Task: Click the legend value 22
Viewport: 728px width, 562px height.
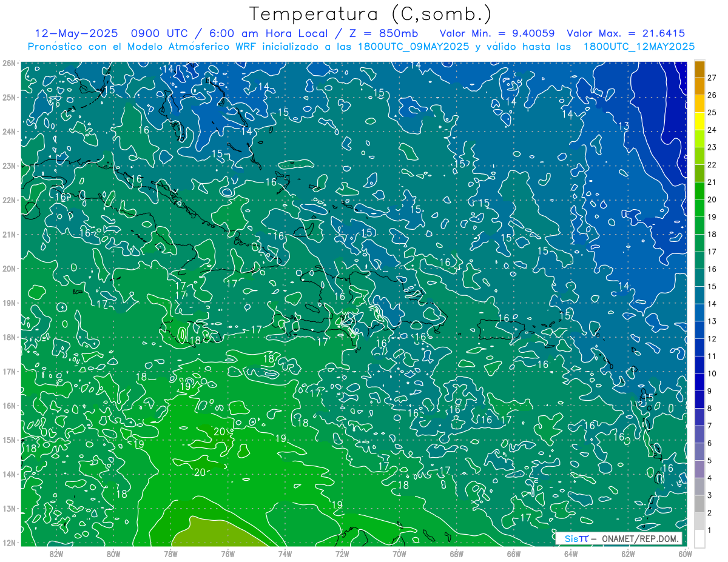Action: 712,164
